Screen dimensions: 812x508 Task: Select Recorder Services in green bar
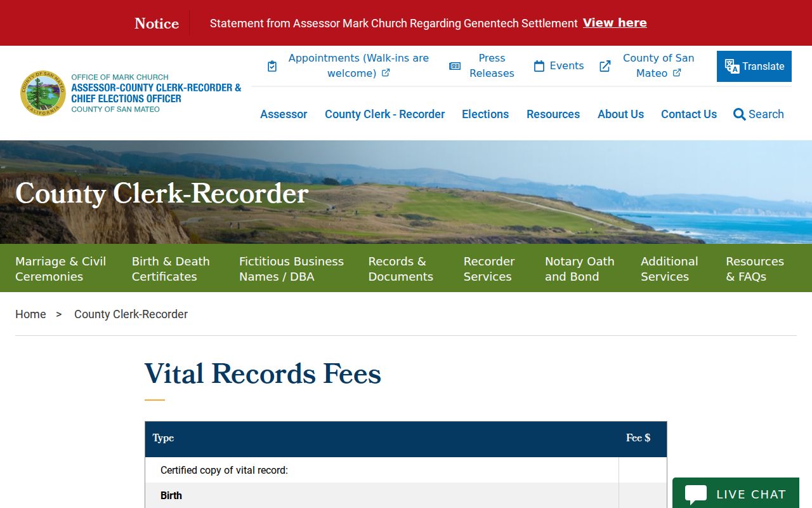pyautogui.click(x=489, y=269)
